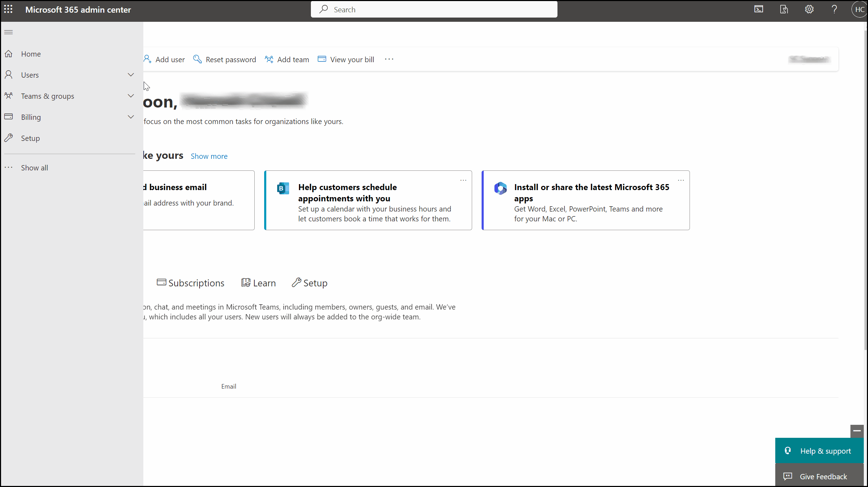Select the Billing card icon in sidebar
The image size is (868, 487).
pos(9,117)
